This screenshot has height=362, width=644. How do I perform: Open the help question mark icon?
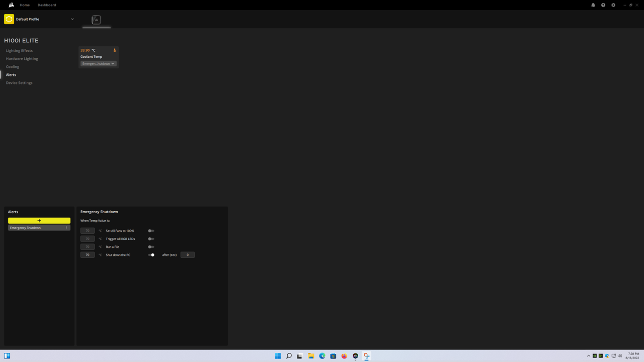603,5
